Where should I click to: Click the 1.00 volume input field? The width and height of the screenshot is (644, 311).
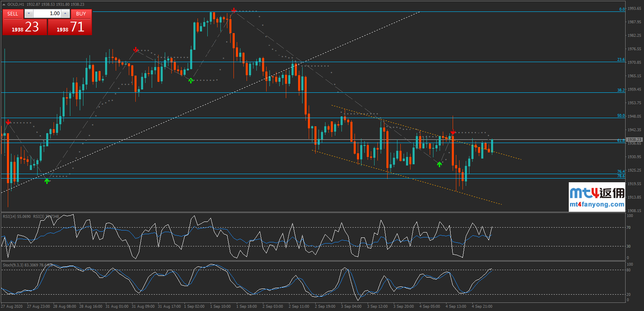coord(47,13)
